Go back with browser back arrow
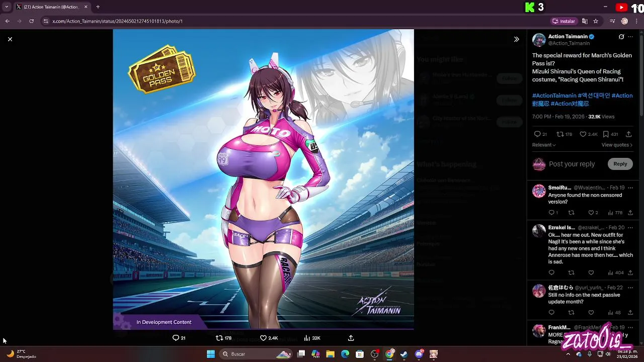The width and height of the screenshot is (644, 362). coord(7,21)
